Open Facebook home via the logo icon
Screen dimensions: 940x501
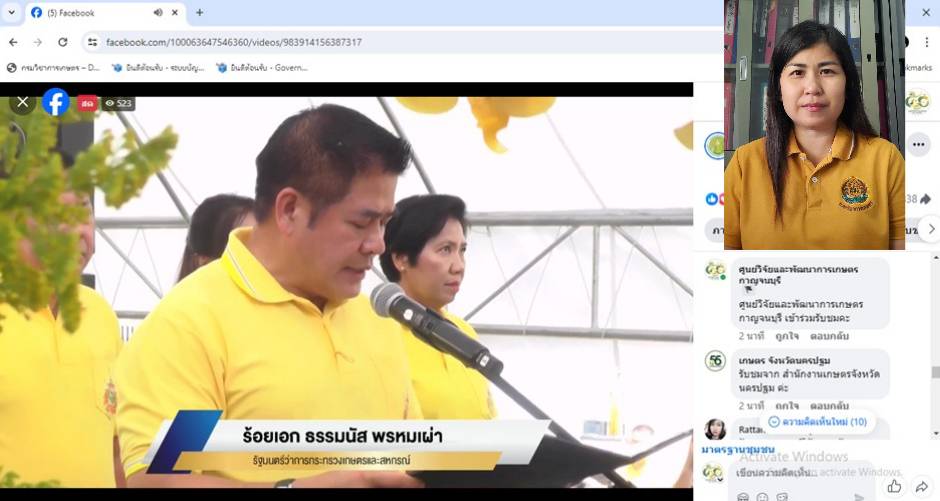(56, 102)
